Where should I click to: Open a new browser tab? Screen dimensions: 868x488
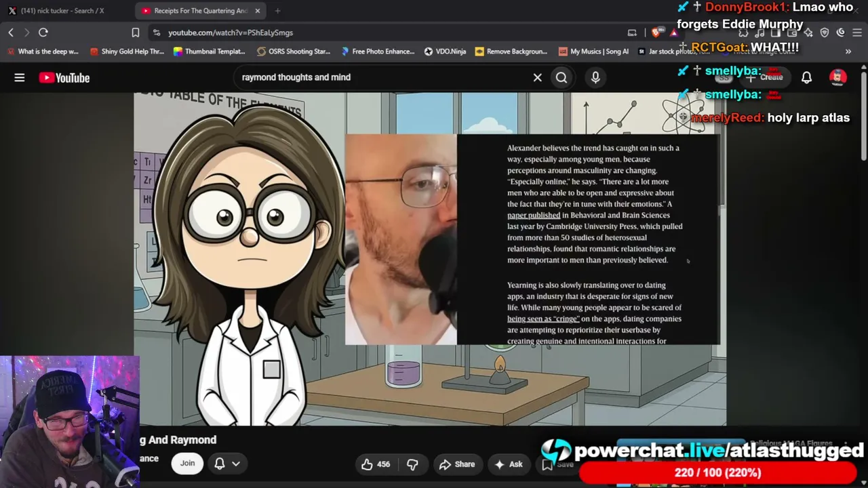277,11
